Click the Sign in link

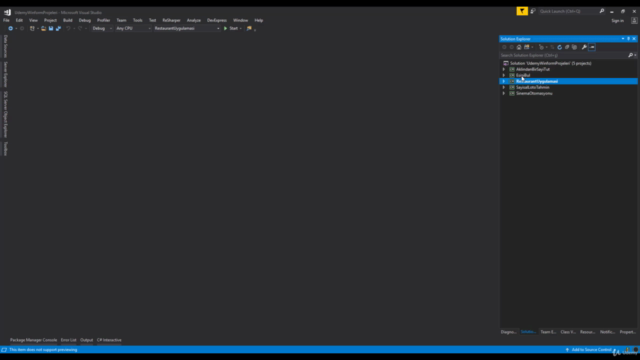[617, 21]
